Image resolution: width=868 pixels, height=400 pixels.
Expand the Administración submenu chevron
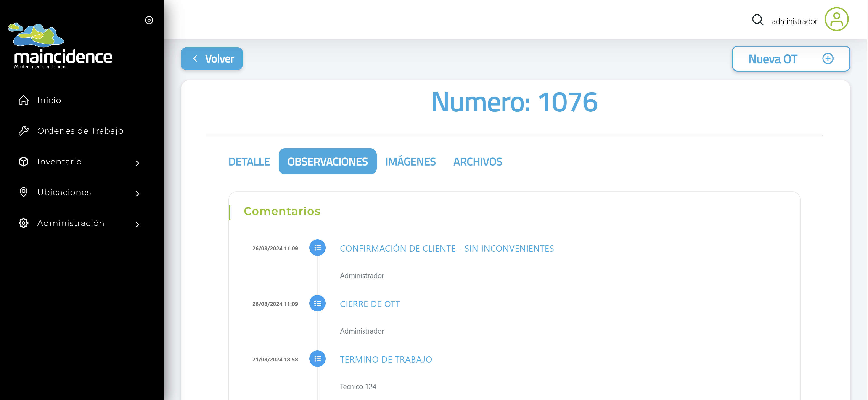coord(138,225)
